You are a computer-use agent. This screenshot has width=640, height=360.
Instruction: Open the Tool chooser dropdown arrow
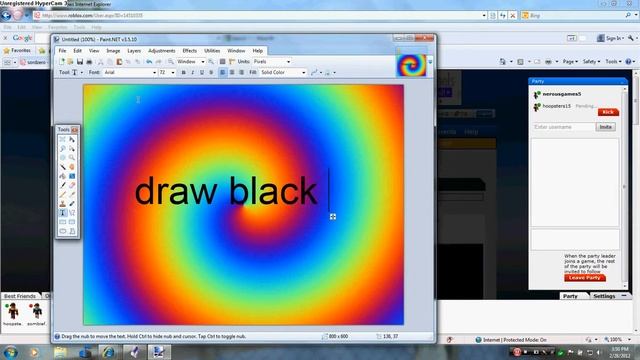pyautogui.click(x=82, y=73)
